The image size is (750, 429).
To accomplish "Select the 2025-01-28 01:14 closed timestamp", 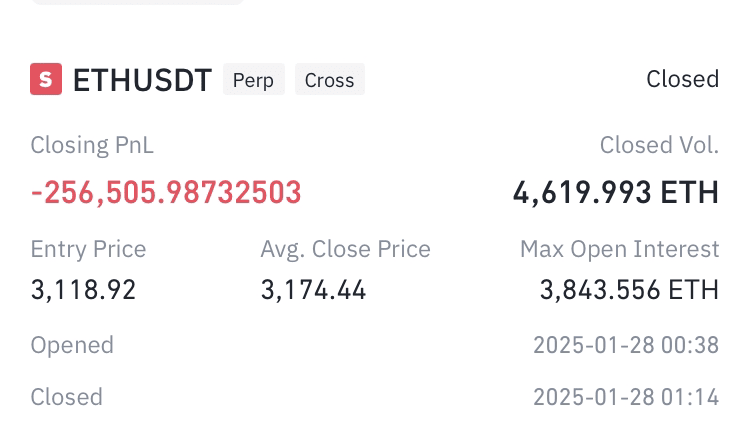I will coord(626,397).
